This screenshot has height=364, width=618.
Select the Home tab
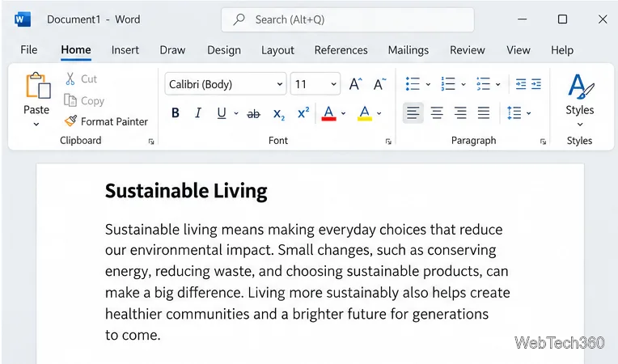pyautogui.click(x=76, y=50)
